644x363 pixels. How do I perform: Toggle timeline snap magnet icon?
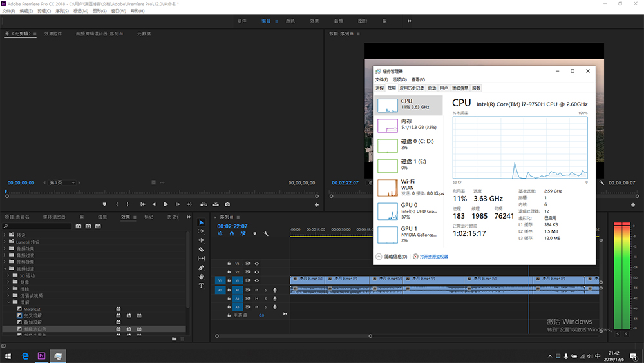click(x=231, y=234)
